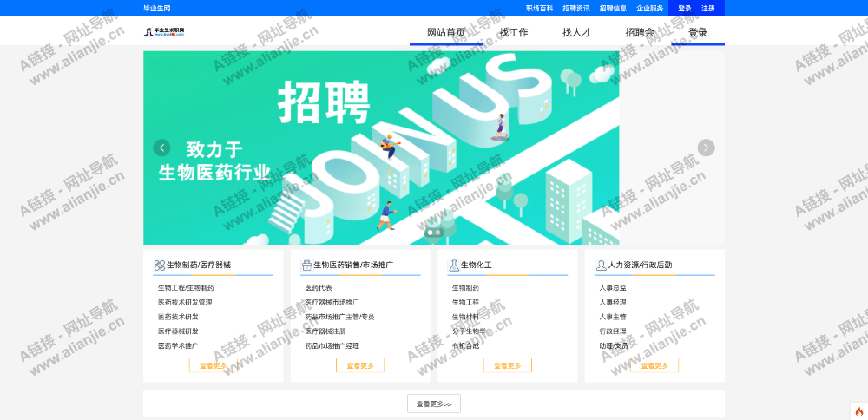The image size is (868, 420).
Task: Open the 网站首页 navigation tab
Action: tap(446, 33)
